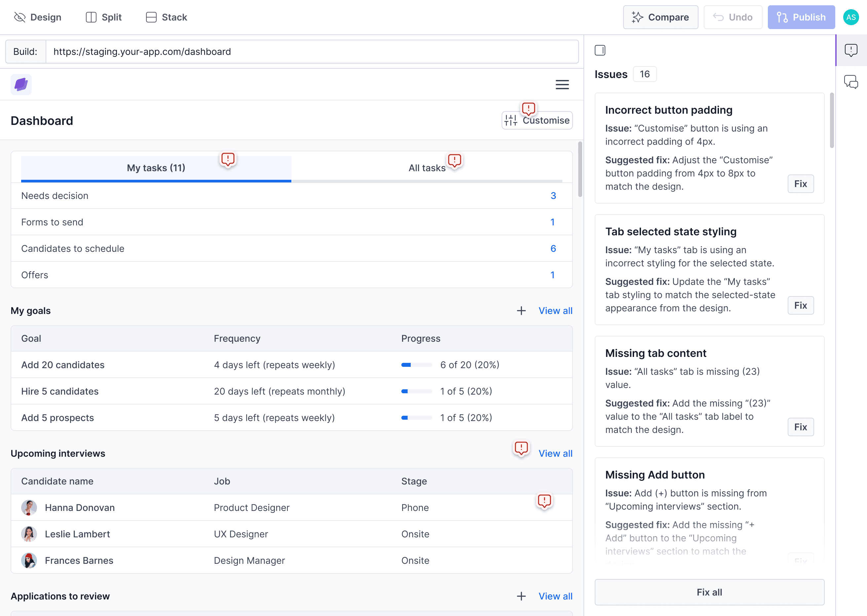The image size is (867, 616).
Task: Open issue marker above Customise button
Action: (x=528, y=109)
